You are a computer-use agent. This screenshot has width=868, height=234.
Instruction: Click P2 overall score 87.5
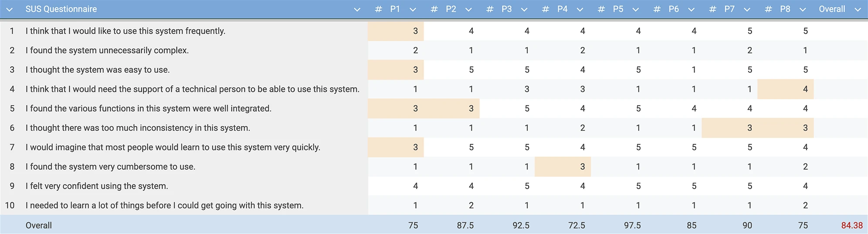click(465, 225)
